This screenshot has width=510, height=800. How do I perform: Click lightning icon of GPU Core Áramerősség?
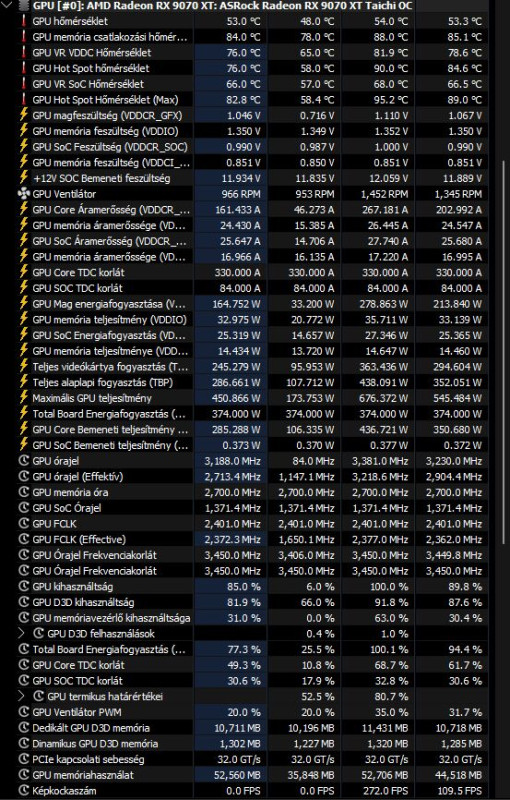point(23,210)
